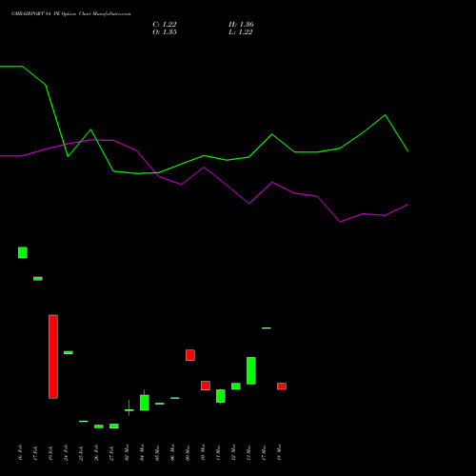Click the 13 Mar date label
This screenshot has width=476, height=476.
[248, 452]
